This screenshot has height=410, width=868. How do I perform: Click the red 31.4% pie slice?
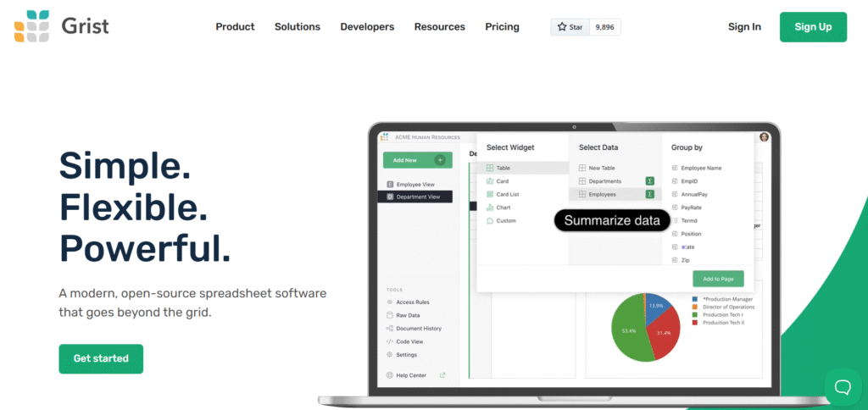tap(663, 335)
